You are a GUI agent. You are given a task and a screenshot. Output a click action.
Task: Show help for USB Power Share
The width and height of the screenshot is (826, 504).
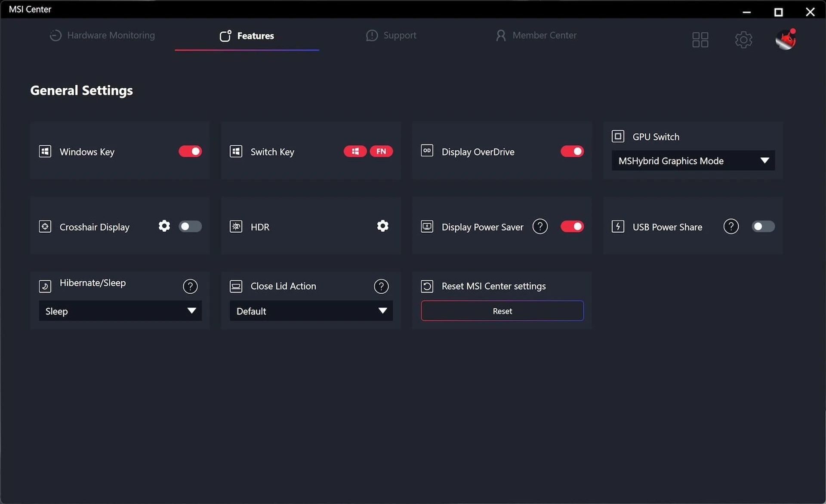pyautogui.click(x=731, y=226)
